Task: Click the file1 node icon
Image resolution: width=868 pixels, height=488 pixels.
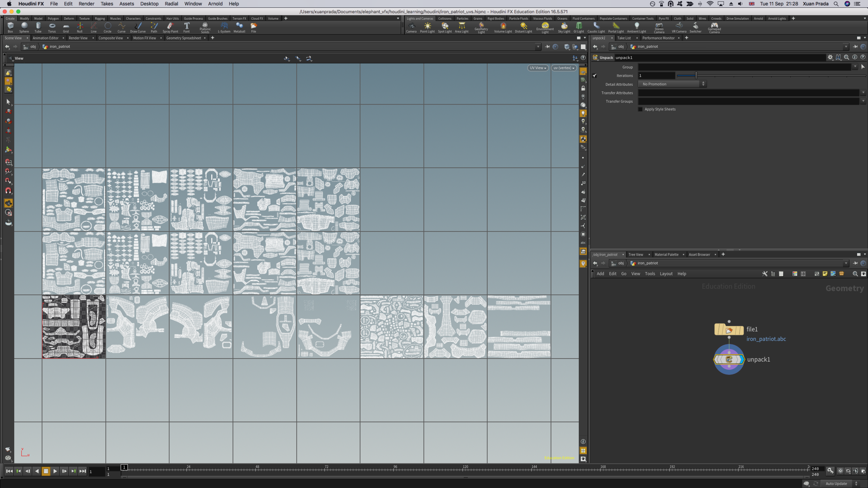Action: click(729, 329)
